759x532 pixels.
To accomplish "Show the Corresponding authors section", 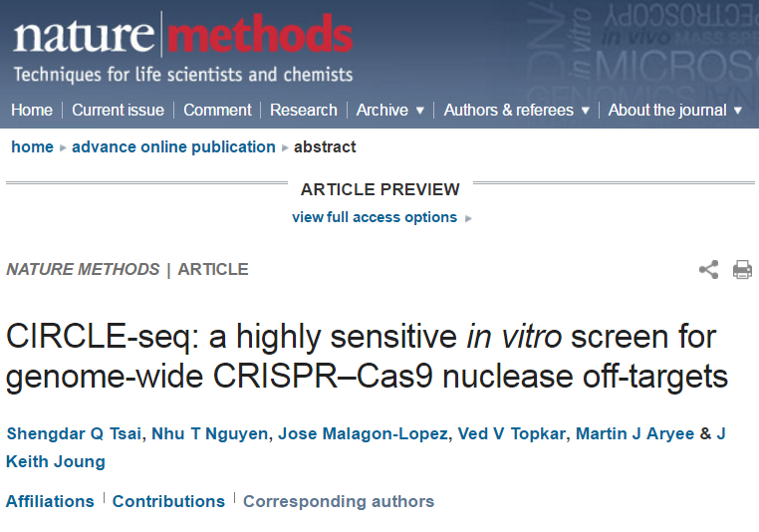I will pos(339,501).
